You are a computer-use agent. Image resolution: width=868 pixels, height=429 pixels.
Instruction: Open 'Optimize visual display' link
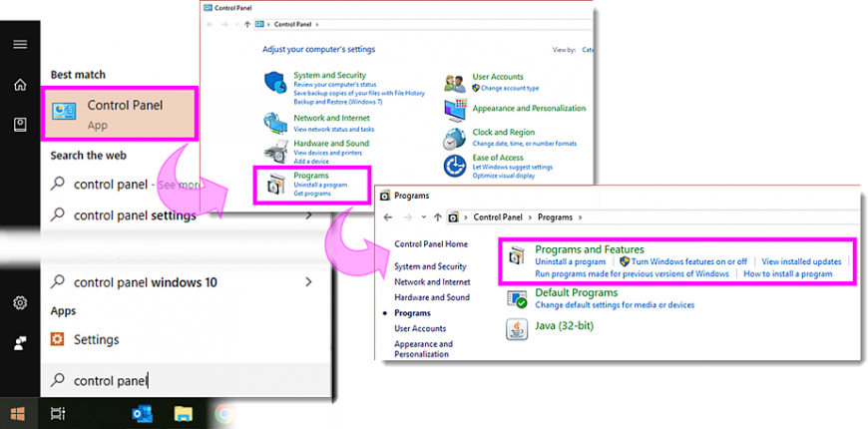pos(503,176)
